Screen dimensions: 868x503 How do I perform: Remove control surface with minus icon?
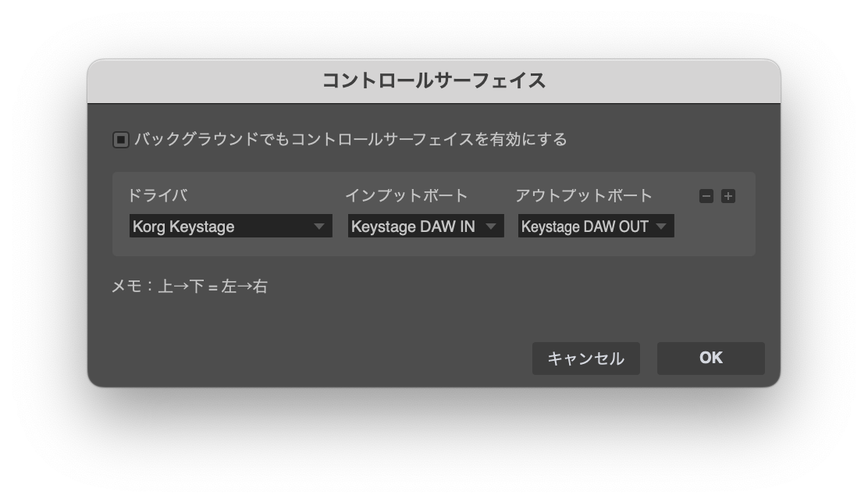[706, 196]
